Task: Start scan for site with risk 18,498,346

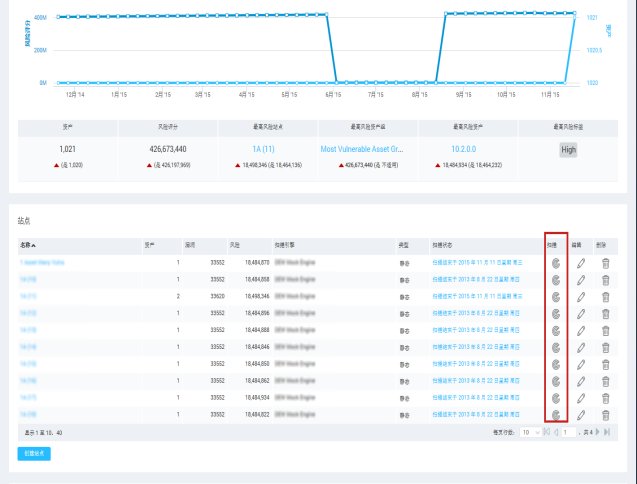Action: (555, 297)
